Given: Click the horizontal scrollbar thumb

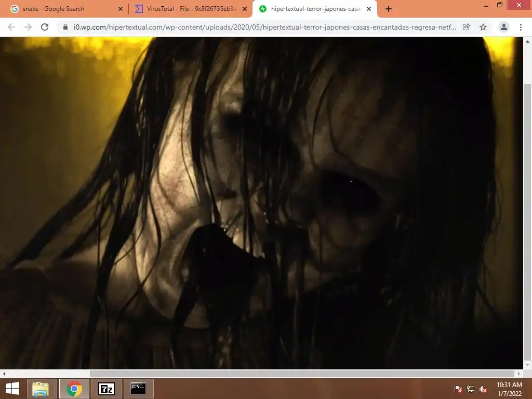Looking at the screenshot, I should pyautogui.click(x=302, y=374).
